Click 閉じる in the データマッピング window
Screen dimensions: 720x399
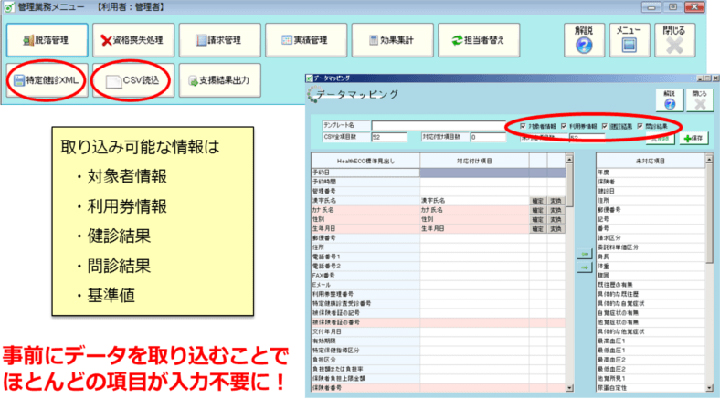tap(699, 100)
